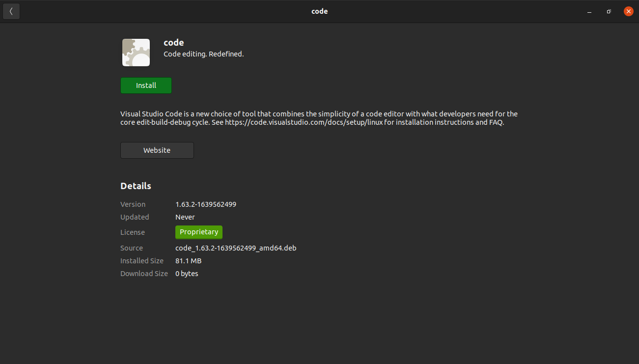Minimize the Software window
639x364 pixels.
click(589, 11)
